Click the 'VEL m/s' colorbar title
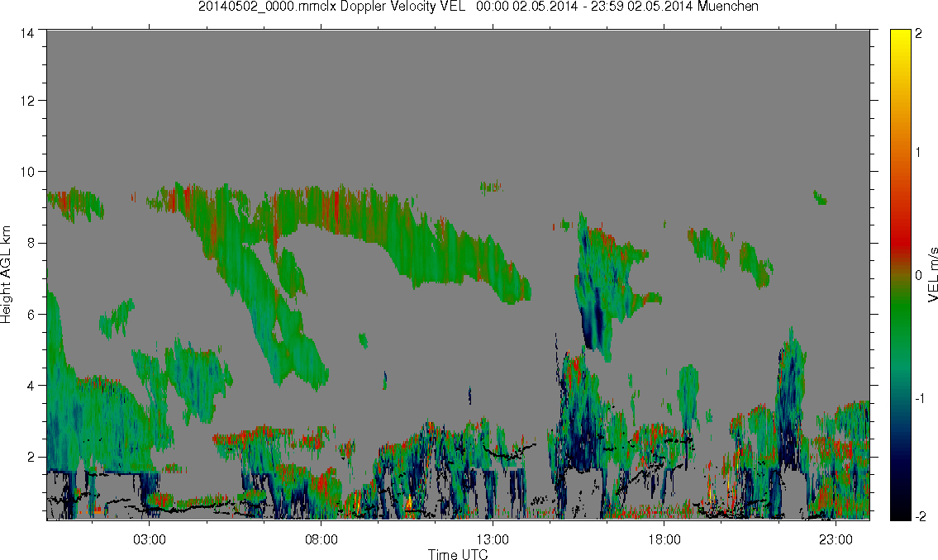 932,275
